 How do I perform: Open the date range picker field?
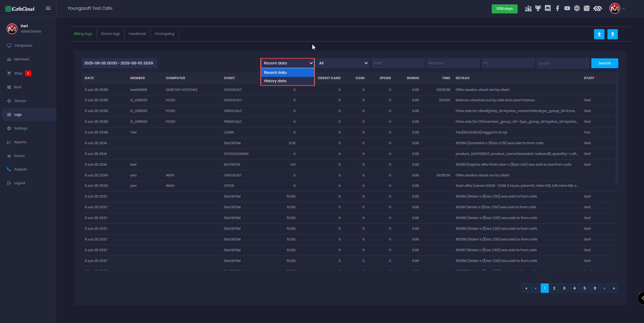pos(119,63)
